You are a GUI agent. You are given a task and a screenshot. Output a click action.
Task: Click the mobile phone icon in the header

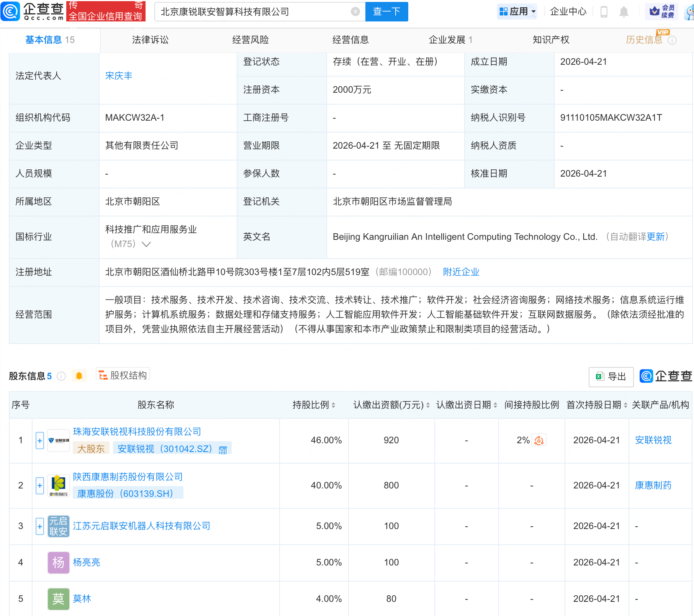click(x=604, y=11)
